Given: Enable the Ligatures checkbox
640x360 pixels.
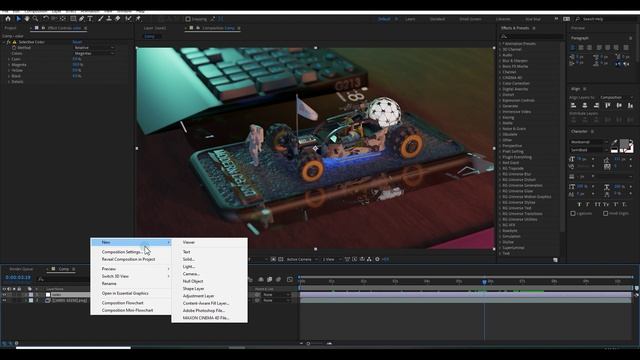Looking at the screenshot, I should click(573, 213).
